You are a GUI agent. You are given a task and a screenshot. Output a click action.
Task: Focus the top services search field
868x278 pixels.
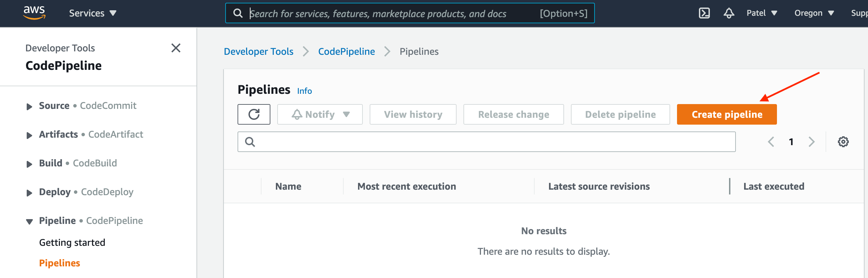coord(410,13)
